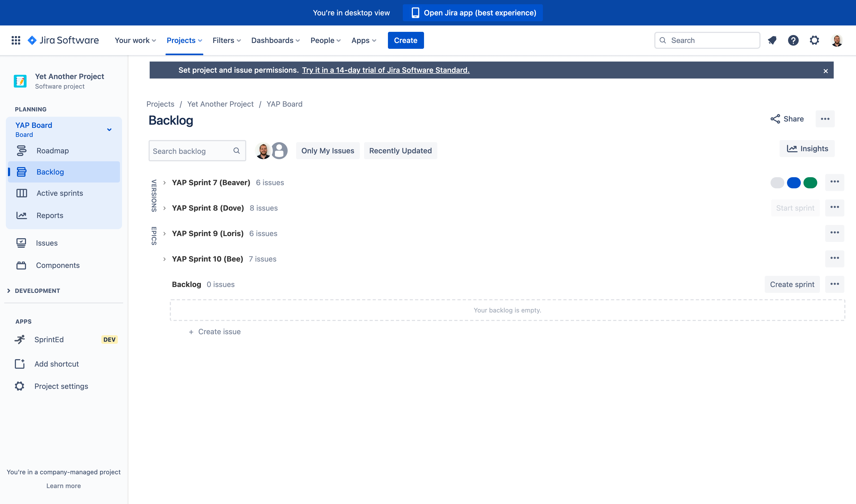Click the Create sprint button
This screenshot has height=504, width=856.
792,284
